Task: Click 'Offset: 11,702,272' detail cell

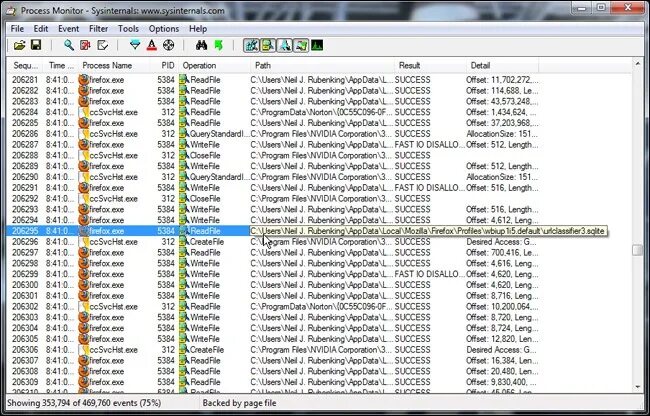Action: tap(502, 80)
